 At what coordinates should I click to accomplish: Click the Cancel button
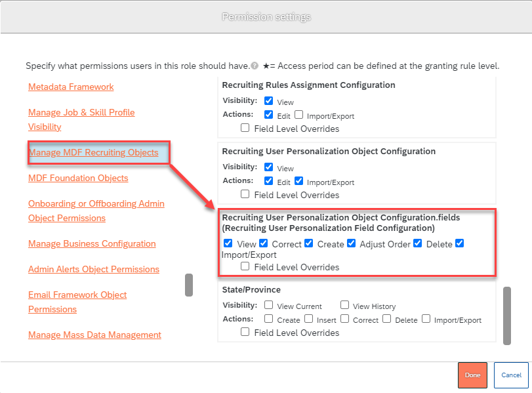pos(511,375)
